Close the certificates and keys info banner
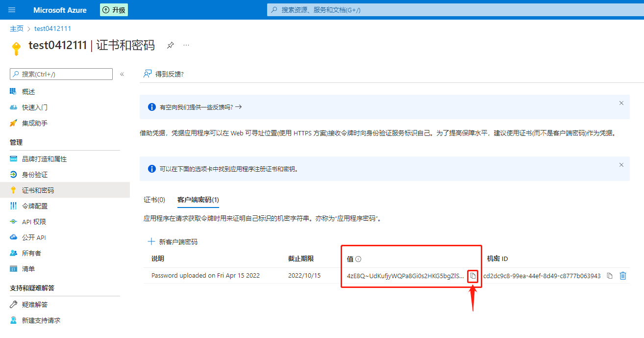This screenshot has width=644, height=338. [621, 165]
